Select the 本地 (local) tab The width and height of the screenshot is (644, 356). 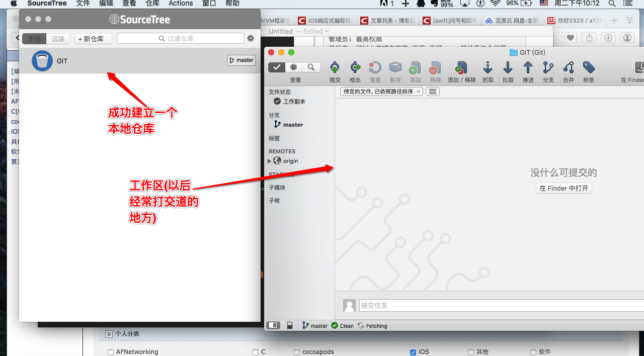point(34,39)
